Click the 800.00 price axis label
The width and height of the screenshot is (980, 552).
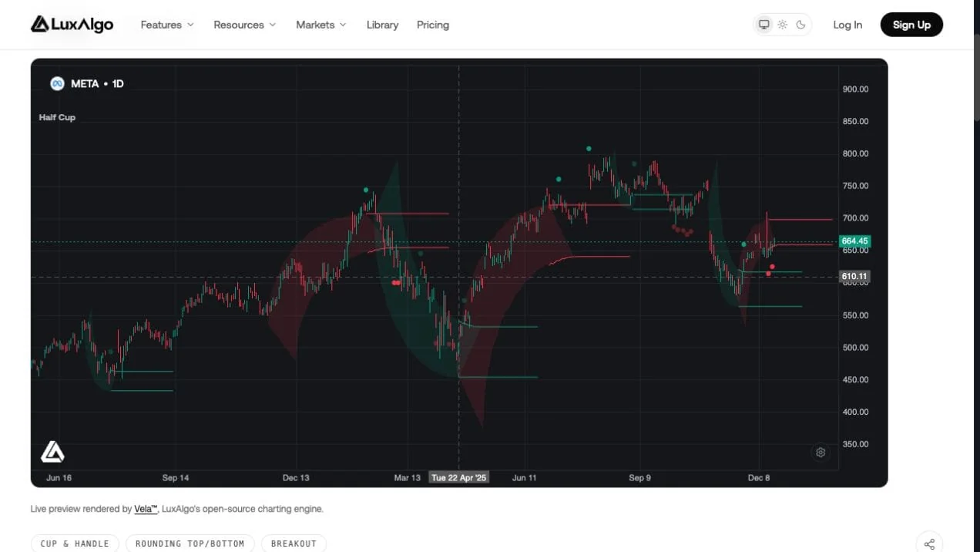[855, 154]
